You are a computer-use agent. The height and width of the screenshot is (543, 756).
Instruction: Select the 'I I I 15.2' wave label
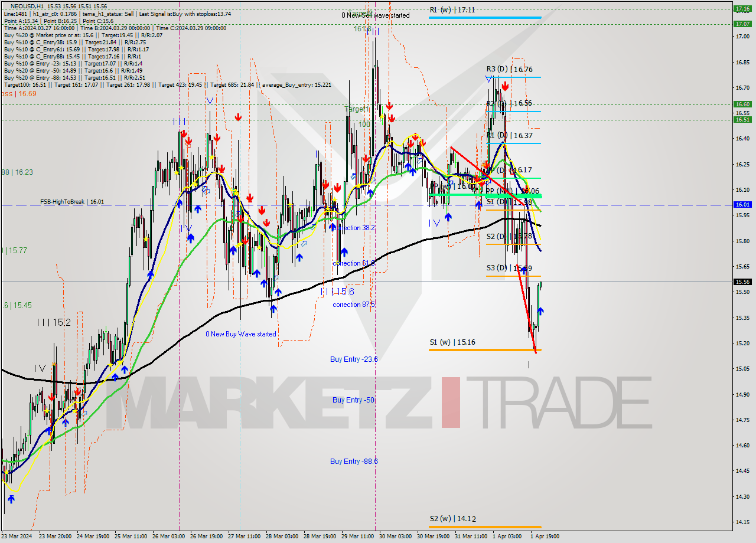[x=54, y=322]
